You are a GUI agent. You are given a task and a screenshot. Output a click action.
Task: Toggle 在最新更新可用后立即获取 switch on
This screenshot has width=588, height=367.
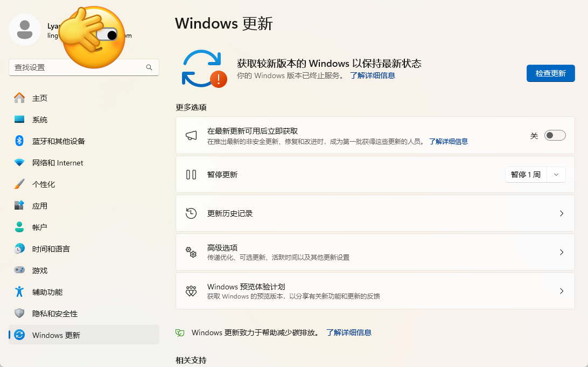[555, 136]
